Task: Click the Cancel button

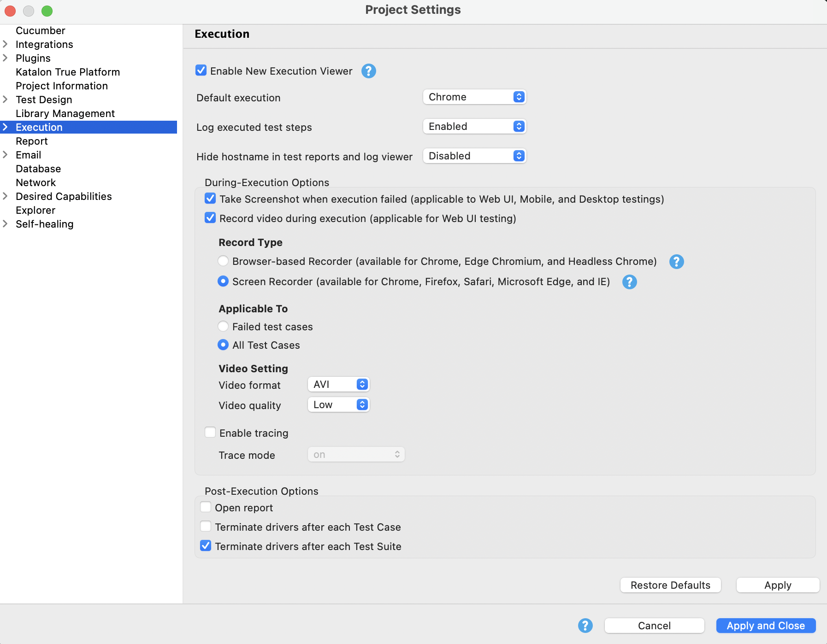Action: 654,626
